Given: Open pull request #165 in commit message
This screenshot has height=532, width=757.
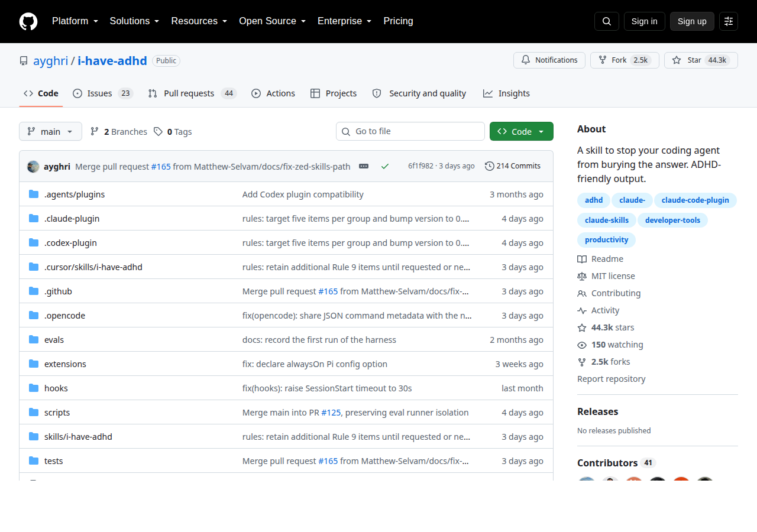Looking at the screenshot, I should point(161,167).
